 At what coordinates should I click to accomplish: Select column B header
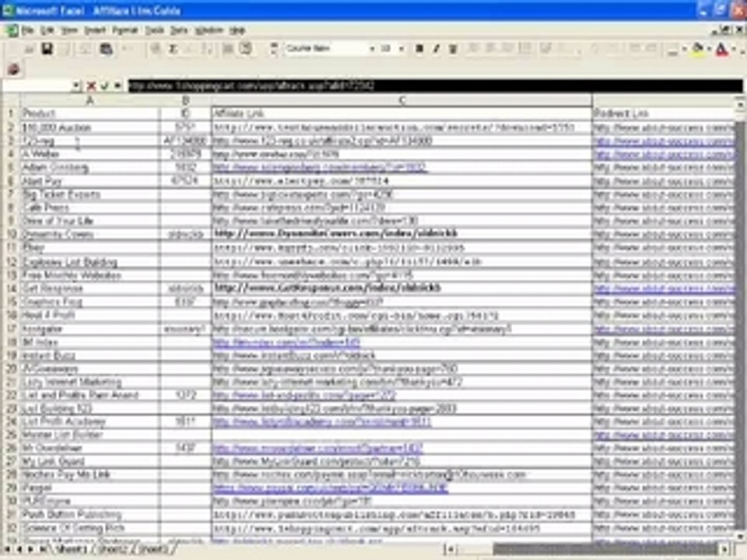pyautogui.click(x=185, y=100)
